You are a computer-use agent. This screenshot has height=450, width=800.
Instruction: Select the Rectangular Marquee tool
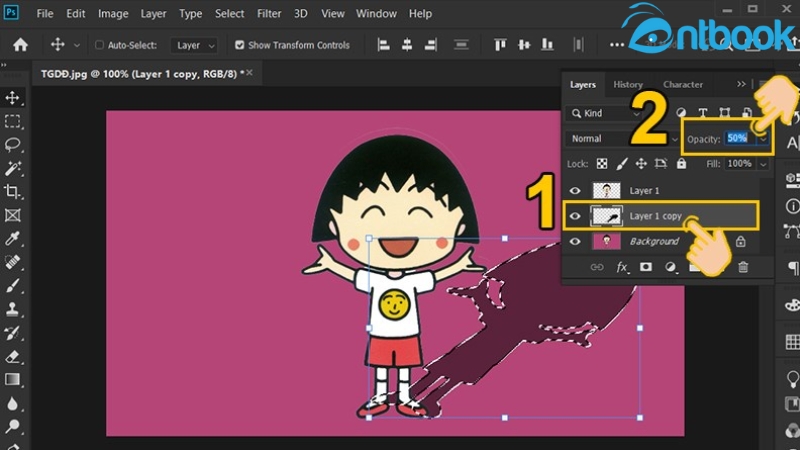[12, 121]
